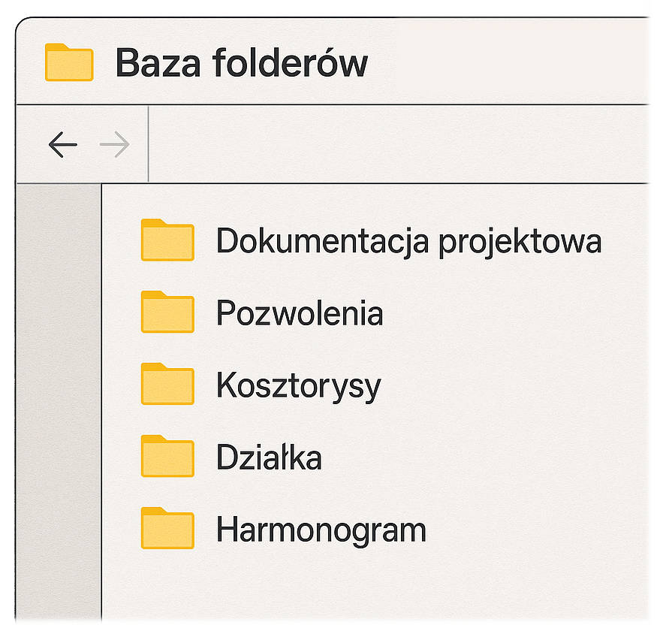Open the Dokumentacja projektowa folder icon

[167, 240]
